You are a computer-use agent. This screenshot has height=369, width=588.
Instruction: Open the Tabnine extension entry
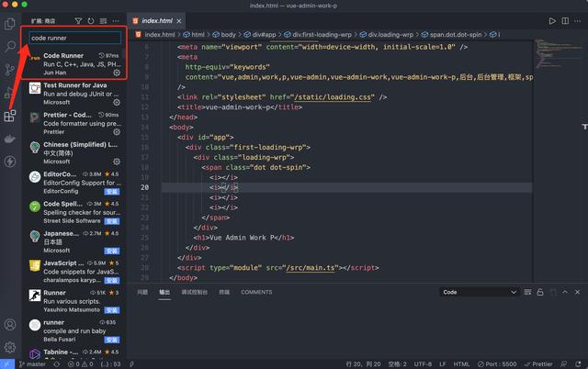pyautogui.click(x=74, y=352)
